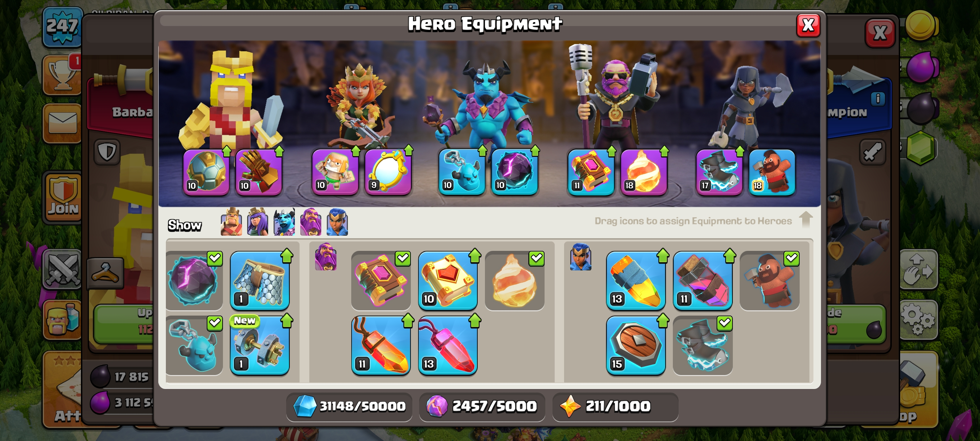Pick the New level 1 Meteor Staff item
980x441 pixels.
point(260,346)
